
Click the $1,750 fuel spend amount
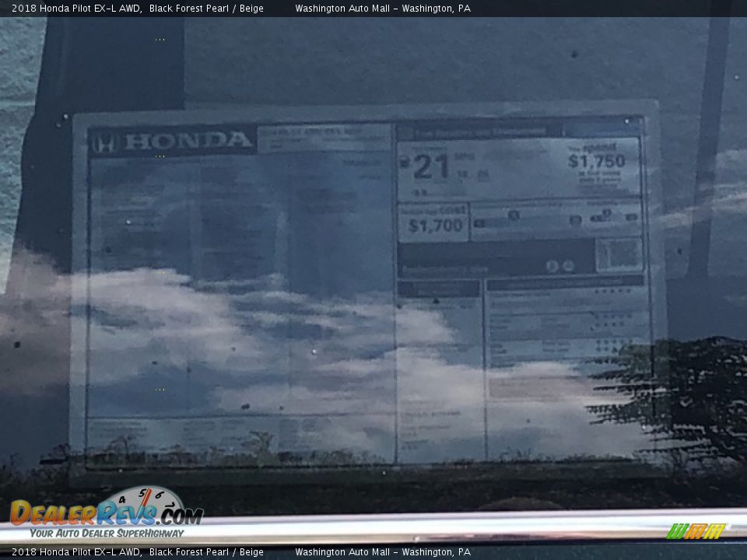[x=596, y=161]
